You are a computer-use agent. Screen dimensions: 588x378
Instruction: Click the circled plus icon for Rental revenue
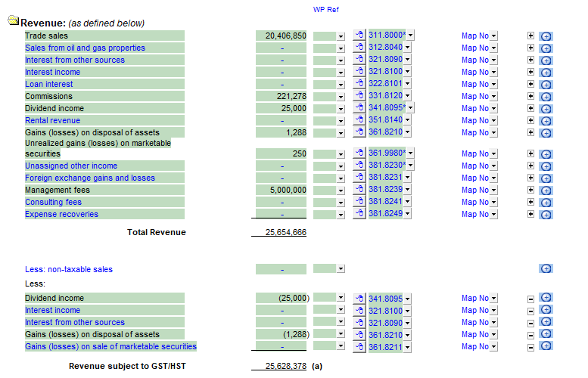pos(546,121)
